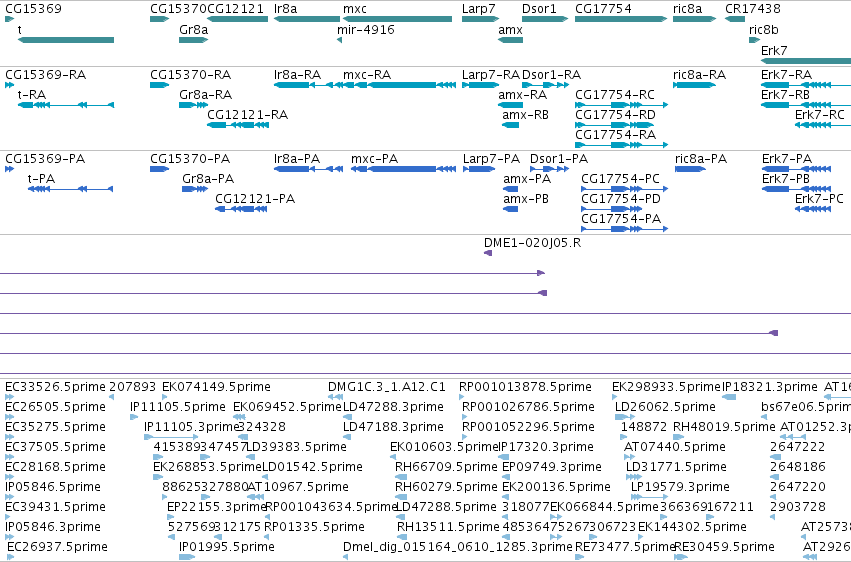Click the CG15369-RA transcript label
The image size is (851, 562).
[x=46, y=74]
